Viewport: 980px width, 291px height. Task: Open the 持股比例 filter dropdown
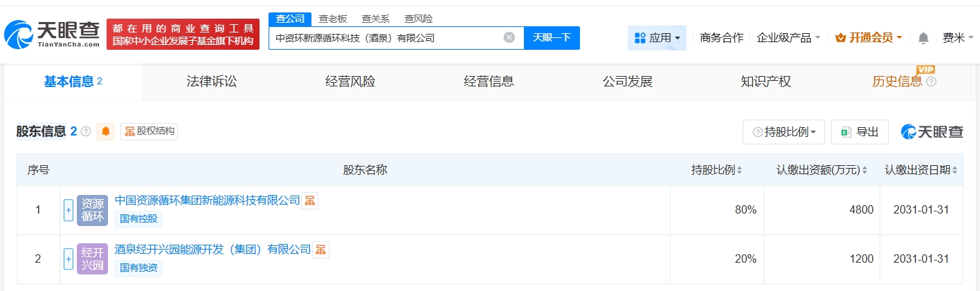click(x=783, y=132)
